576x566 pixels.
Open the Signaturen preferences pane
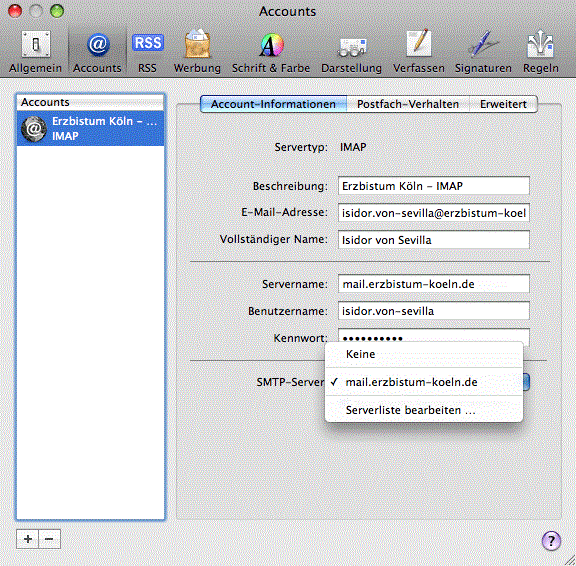(x=483, y=52)
